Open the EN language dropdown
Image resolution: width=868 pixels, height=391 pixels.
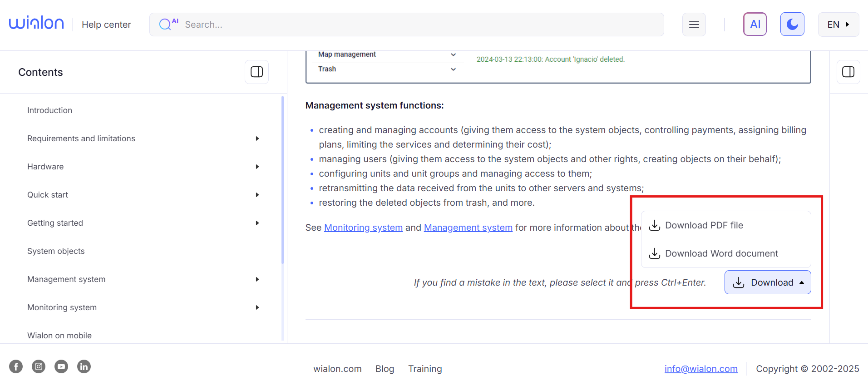(838, 25)
